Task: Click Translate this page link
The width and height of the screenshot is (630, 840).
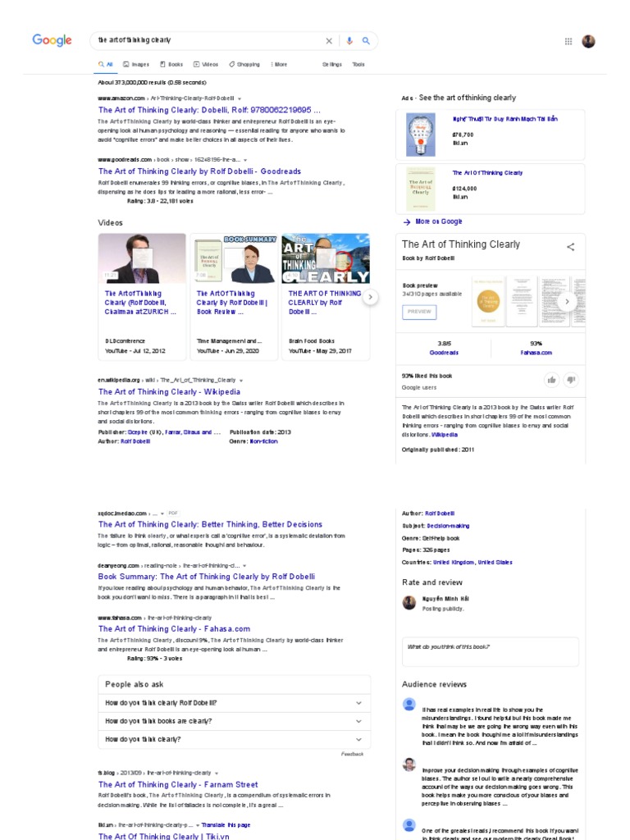Action: [x=226, y=825]
